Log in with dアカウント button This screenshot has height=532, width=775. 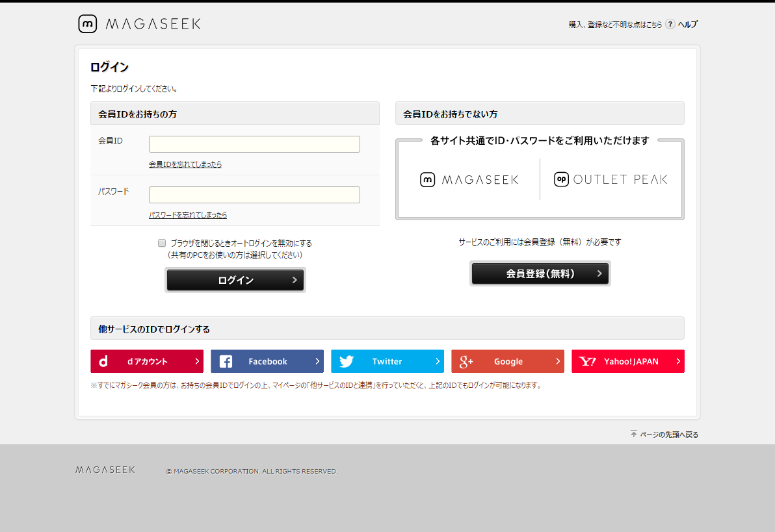tap(147, 361)
